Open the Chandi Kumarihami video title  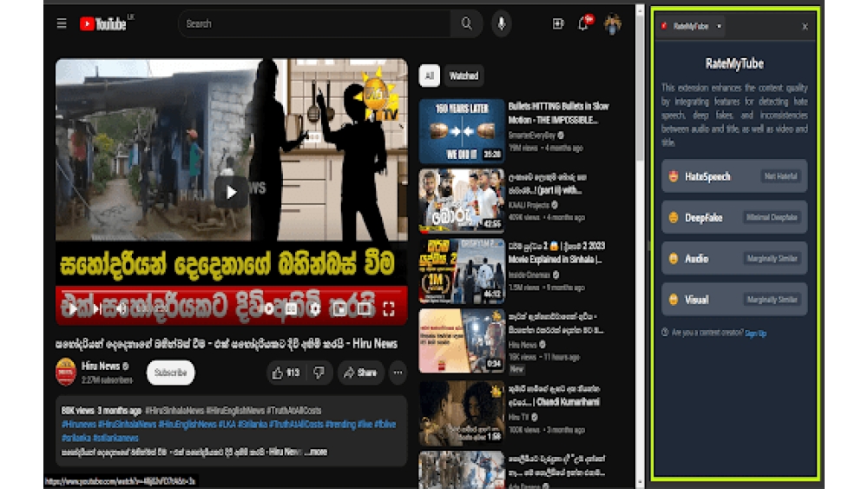[x=554, y=395]
